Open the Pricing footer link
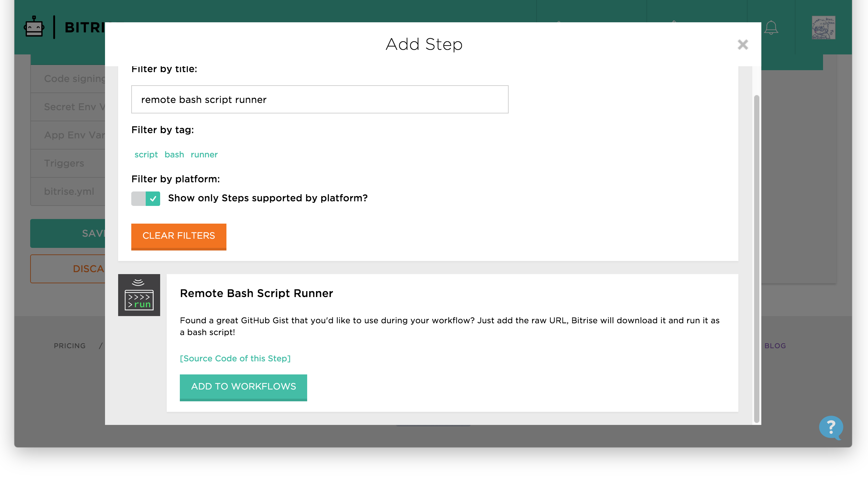The height and width of the screenshot is (480, 868). (70, 346)
